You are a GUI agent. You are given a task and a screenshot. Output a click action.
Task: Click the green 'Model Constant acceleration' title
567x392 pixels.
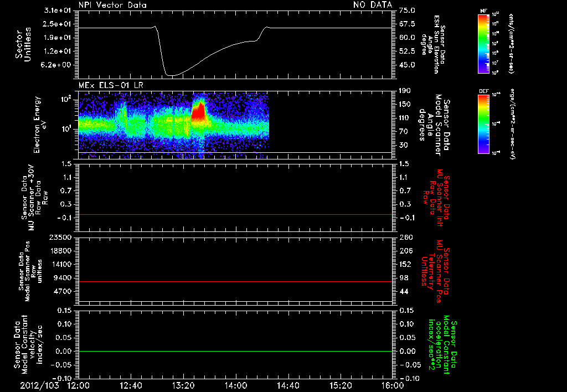442,345
